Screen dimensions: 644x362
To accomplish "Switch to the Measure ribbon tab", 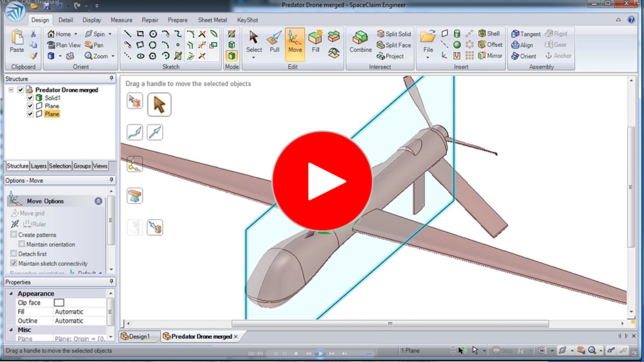I will click(x=121, y=20).
